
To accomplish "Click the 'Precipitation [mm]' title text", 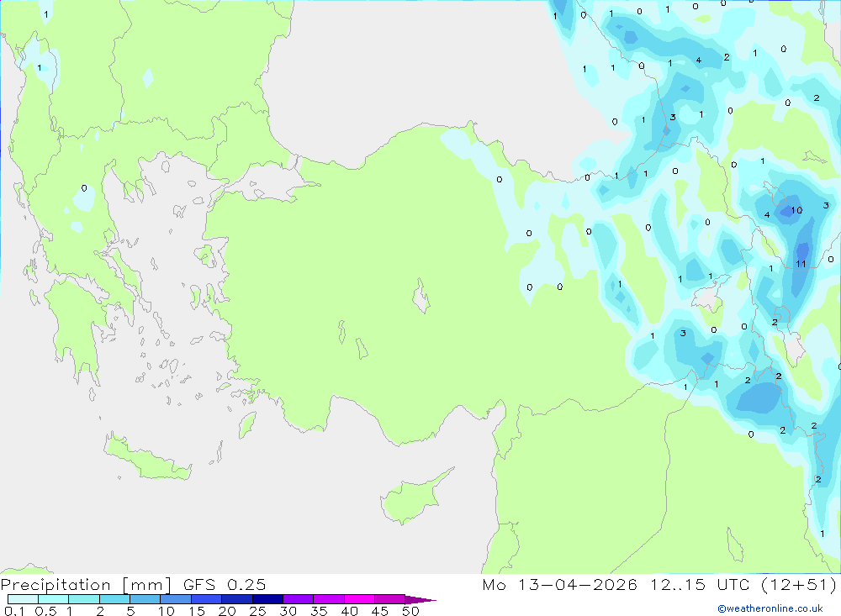I will [x=86, y=585].
